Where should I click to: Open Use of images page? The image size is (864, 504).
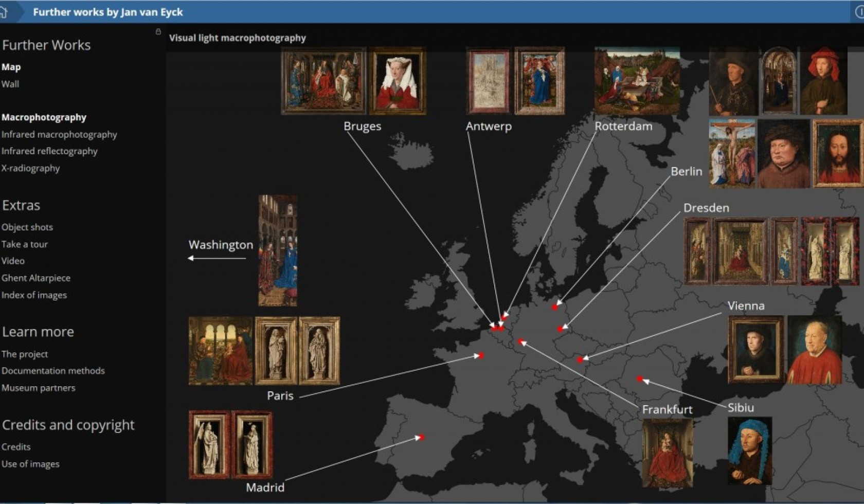point(30,464)
